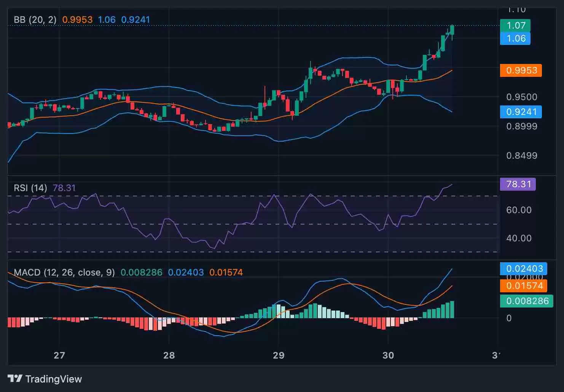Click the TradingView text link
Screen dimensions: 564x392
(54, 379)
